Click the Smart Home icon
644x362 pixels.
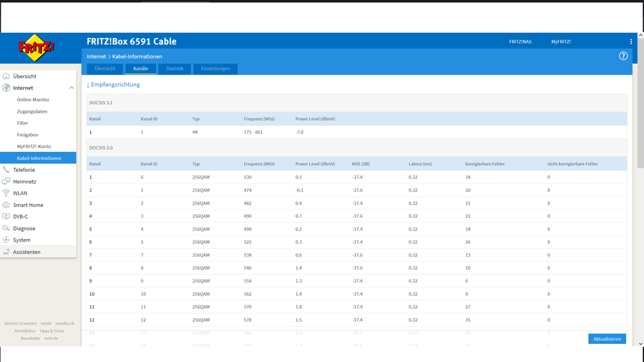coord(6,205)
